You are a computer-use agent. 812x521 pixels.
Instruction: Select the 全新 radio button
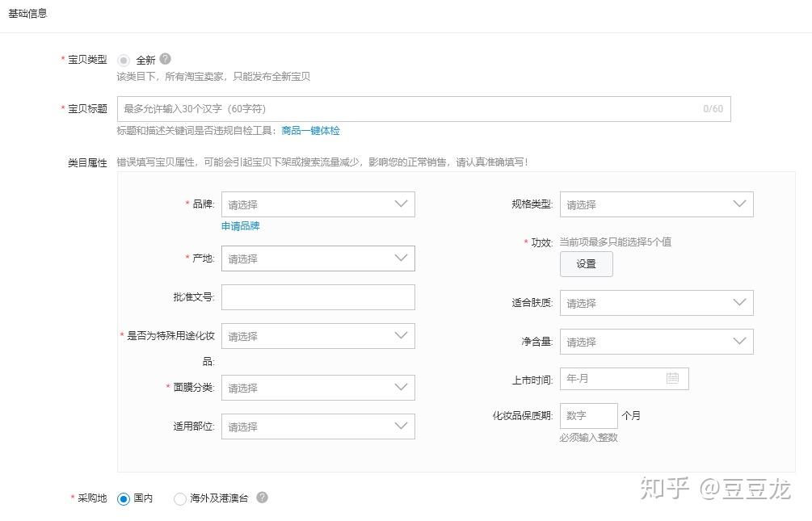(x=124, y=58)
